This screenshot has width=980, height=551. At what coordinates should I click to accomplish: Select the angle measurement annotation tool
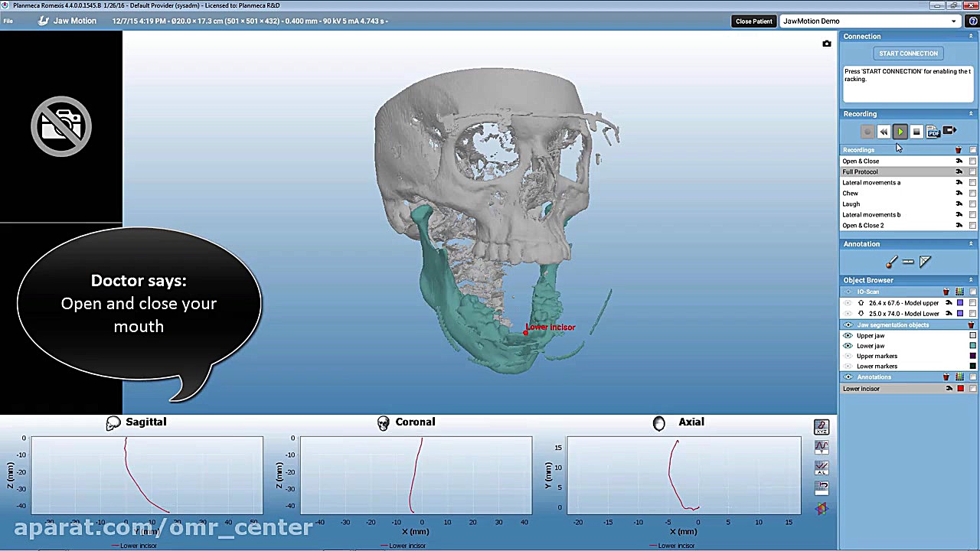point(925,262)
